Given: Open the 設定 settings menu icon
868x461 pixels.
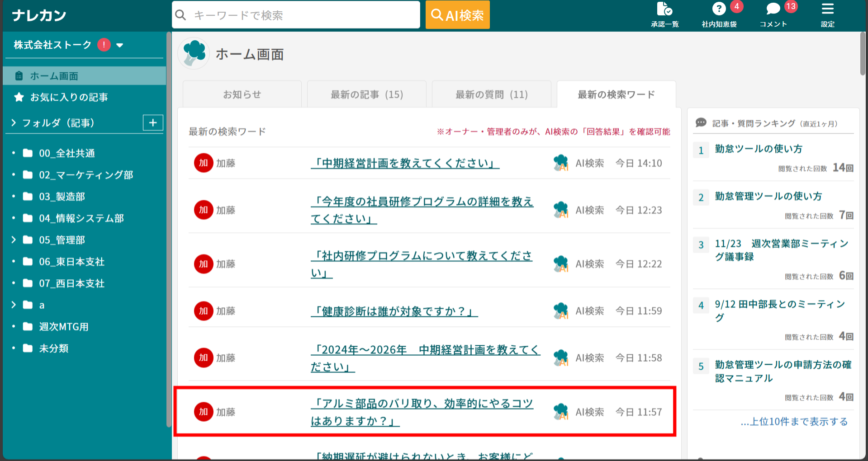Looking at the screenshot, I should point(827,10).
